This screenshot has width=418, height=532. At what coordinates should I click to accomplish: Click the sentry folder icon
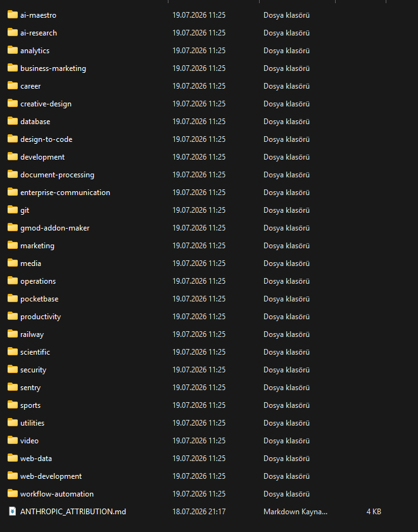pyautogui.click(x=13, y=387)
